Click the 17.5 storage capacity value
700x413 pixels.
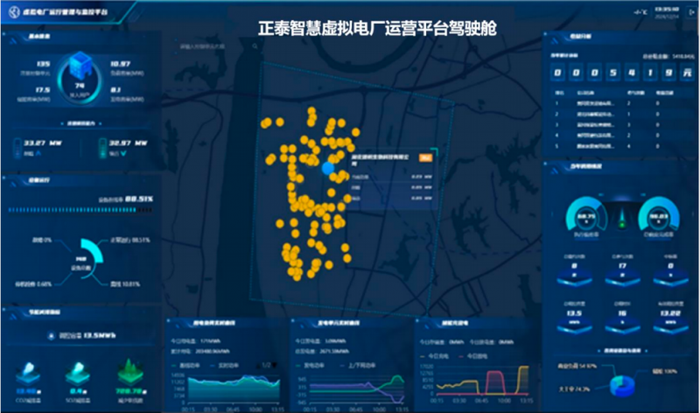click(43, 90)
